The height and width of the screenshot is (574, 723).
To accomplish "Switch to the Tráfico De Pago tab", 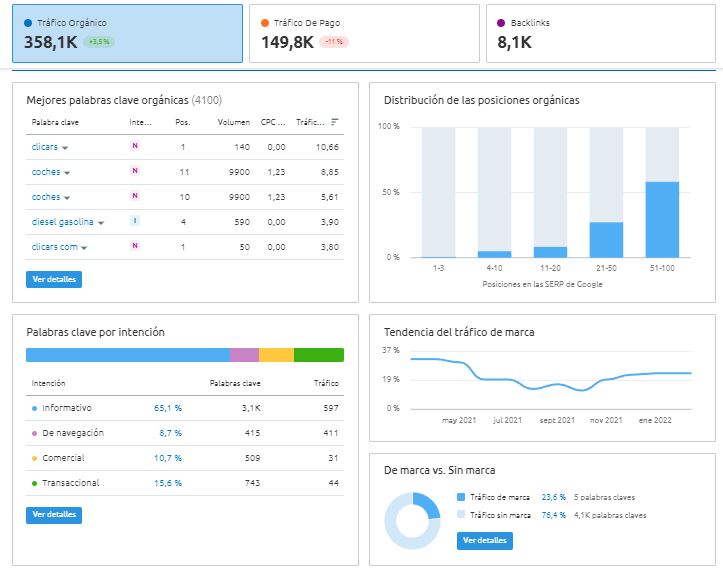I will coord(364,34).
